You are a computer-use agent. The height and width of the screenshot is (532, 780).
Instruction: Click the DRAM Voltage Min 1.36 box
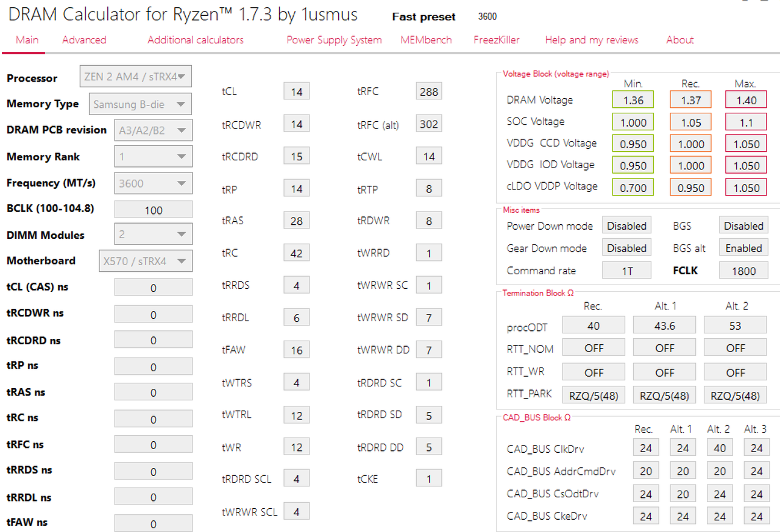point(633,100)
